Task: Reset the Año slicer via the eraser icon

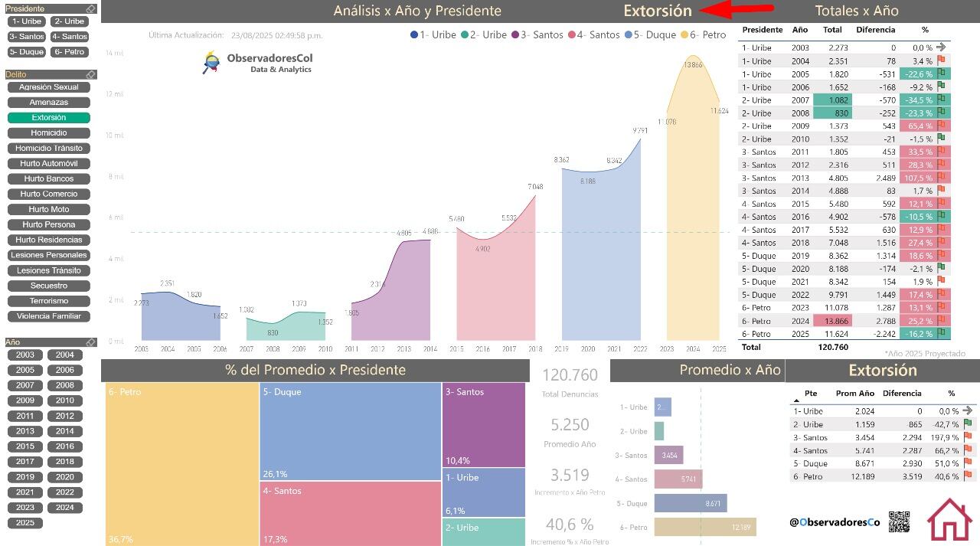Action: click(x=90, y=342)
